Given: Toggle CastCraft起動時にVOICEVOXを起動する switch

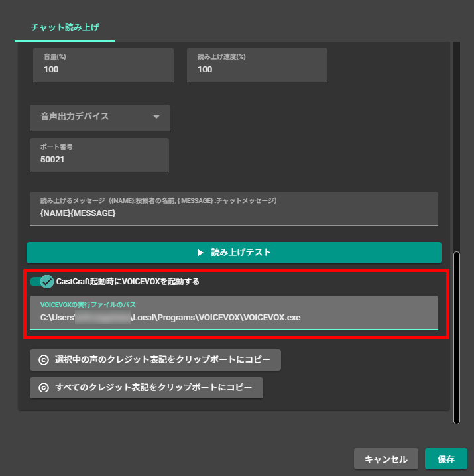Looking at the screenshot, I should tap(42, 282).
